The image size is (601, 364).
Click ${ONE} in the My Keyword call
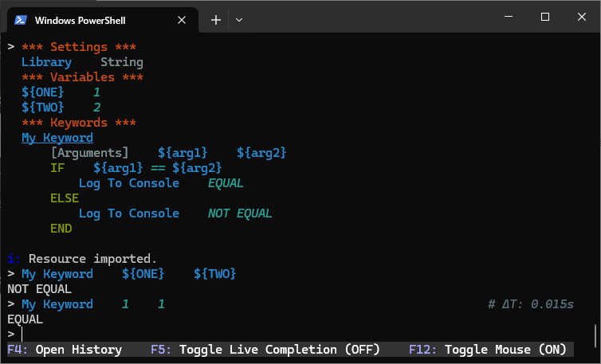143,274
